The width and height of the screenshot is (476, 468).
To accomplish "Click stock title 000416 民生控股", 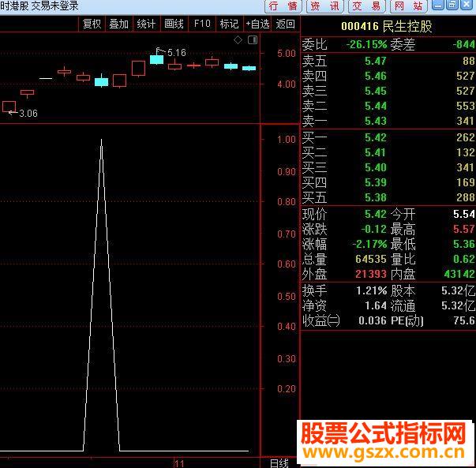I will click(387, 26).
